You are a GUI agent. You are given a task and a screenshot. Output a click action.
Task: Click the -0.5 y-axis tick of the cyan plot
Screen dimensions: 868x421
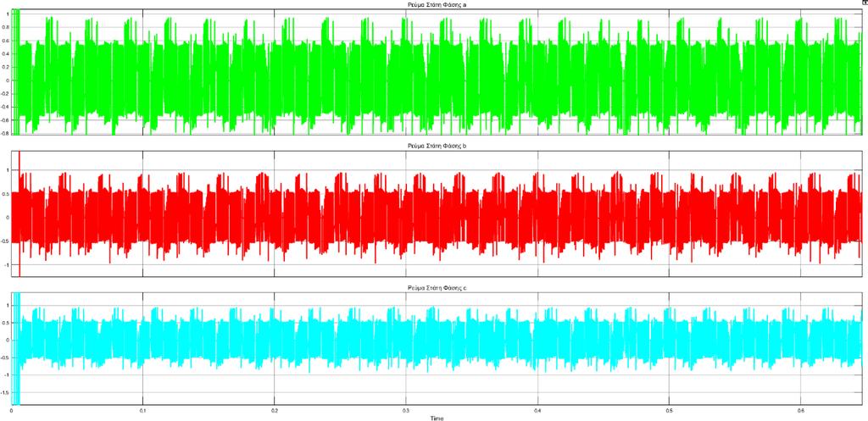click(x=5, y=357)
